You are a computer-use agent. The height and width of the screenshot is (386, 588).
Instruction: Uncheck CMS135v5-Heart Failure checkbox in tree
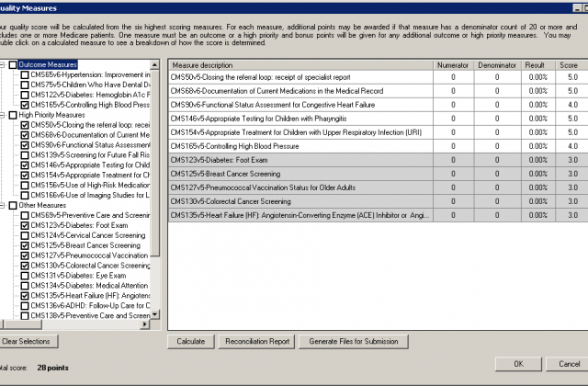25,296
